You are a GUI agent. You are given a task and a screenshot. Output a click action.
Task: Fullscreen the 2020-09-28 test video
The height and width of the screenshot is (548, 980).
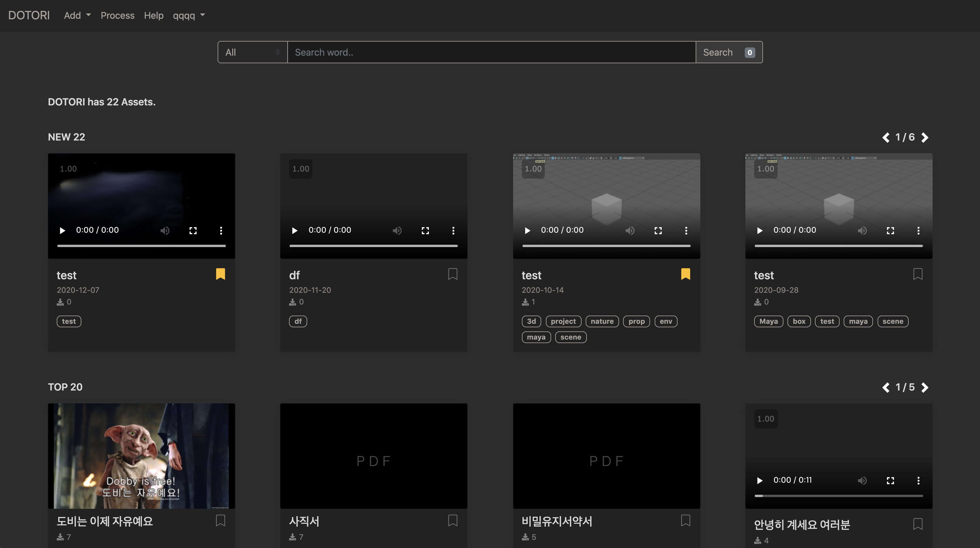(x=890, y=230)
